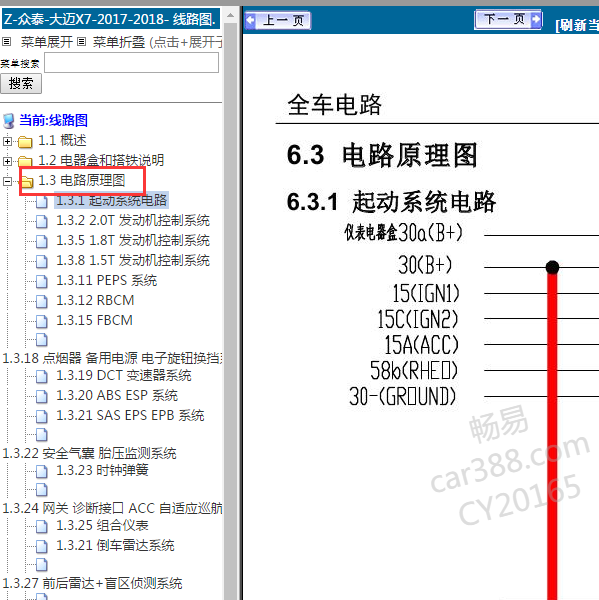
Task: Expand the 1.2 电器盒和搭铁说明 node
Action: click(x=7, y=161)
